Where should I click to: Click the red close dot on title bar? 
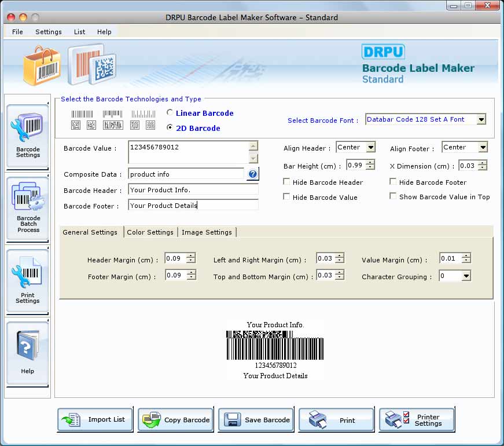point(11,17)
